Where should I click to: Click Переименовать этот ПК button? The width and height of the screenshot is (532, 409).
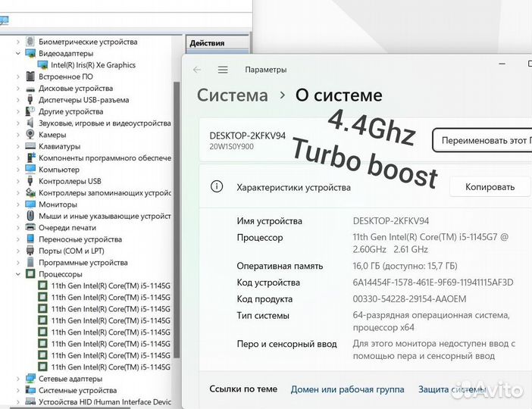coord(483,140)
